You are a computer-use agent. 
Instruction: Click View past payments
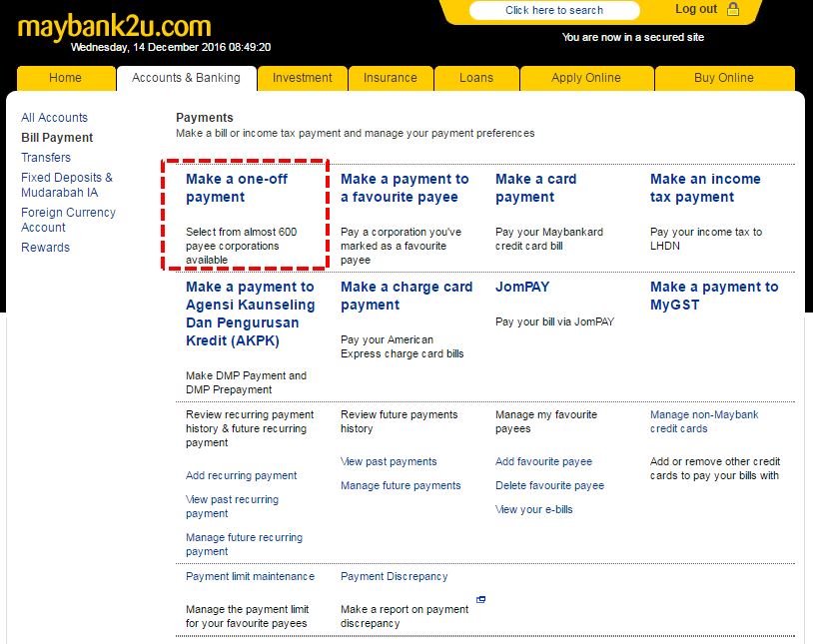pos(389,461)
